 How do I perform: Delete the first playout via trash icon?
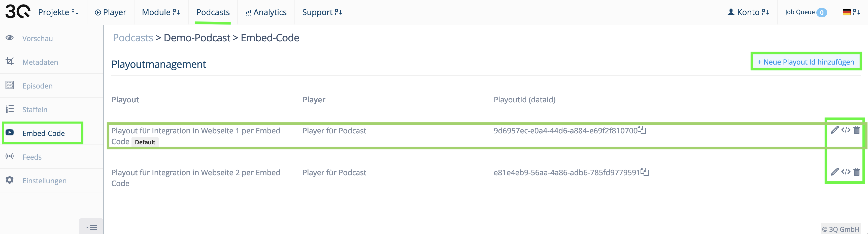click(857, 130)
